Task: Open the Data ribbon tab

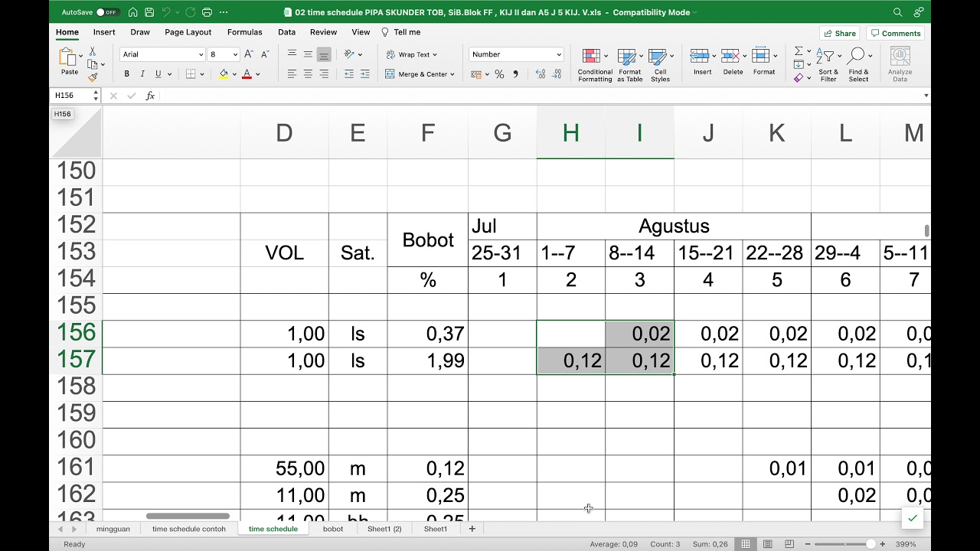Action: tap(287, 32)
